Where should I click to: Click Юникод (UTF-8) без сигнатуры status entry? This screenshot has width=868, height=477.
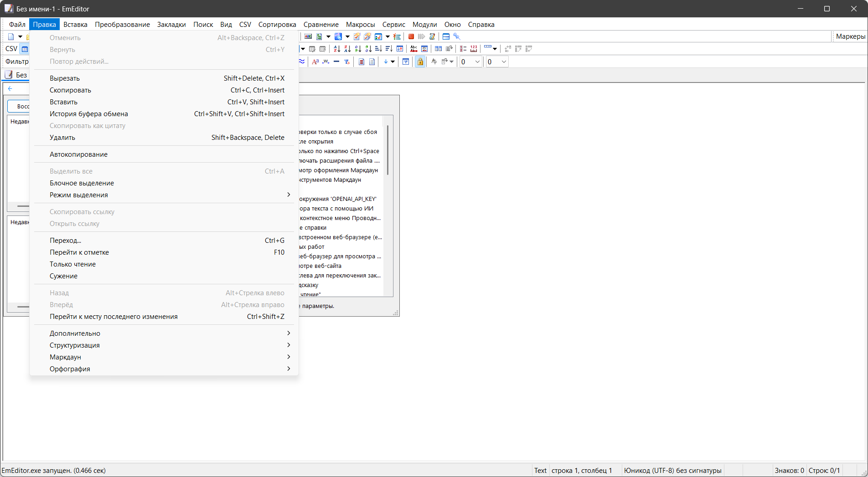coord(672,471)
